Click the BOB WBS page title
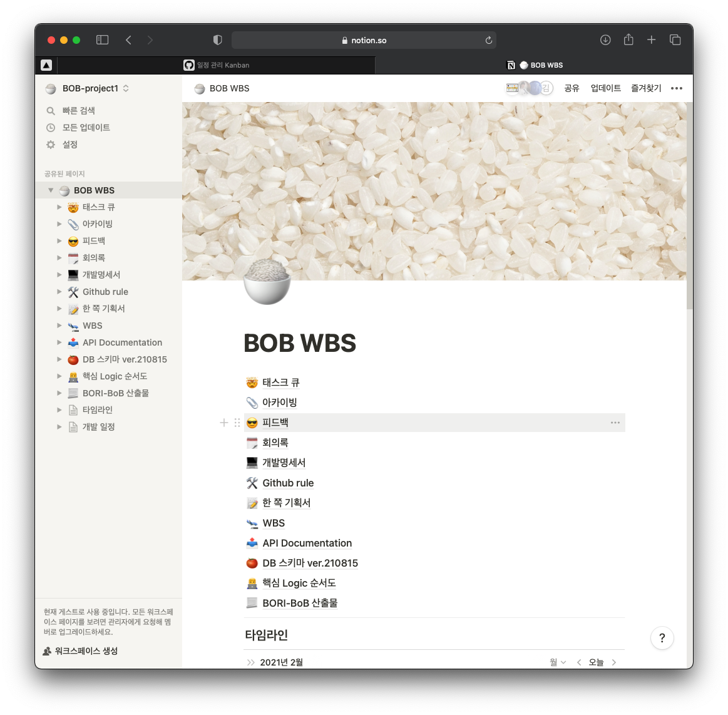 300,343
